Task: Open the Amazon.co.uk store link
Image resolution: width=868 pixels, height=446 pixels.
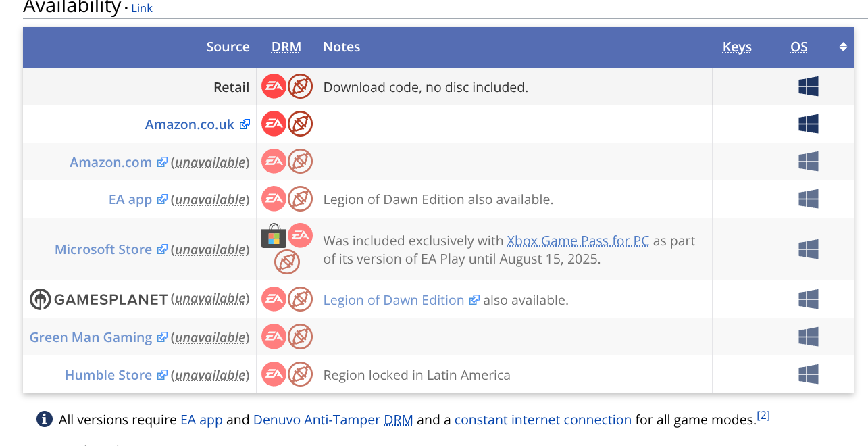Action: [190, 124]
